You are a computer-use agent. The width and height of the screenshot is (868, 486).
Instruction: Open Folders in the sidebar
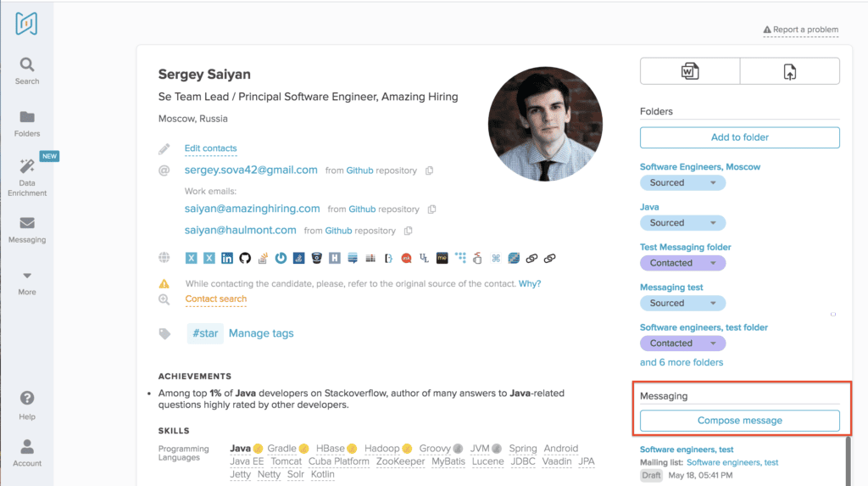pos(26,124)
